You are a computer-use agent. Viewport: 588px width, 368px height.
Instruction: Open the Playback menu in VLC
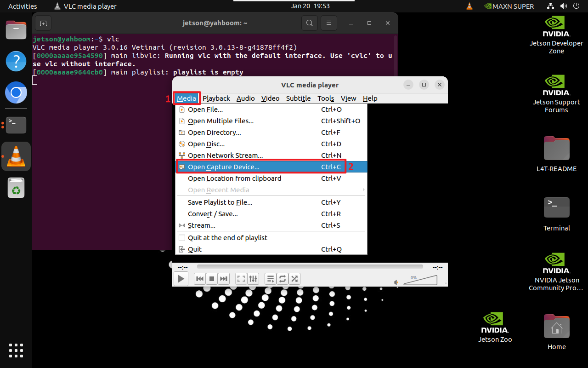(216, 98)
